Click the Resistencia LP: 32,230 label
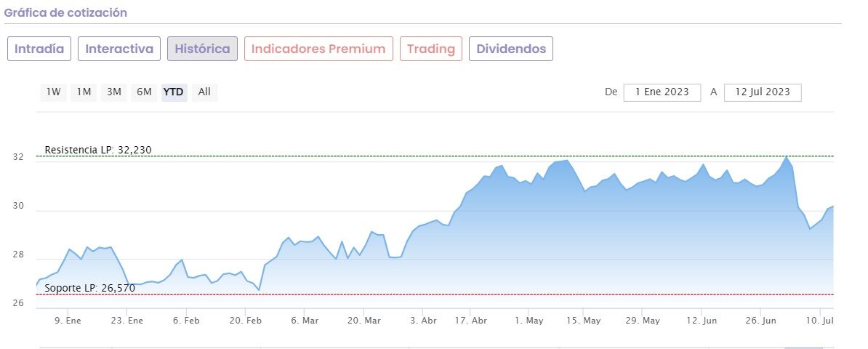This screenshot has height=349, width=868. (98, 151)
